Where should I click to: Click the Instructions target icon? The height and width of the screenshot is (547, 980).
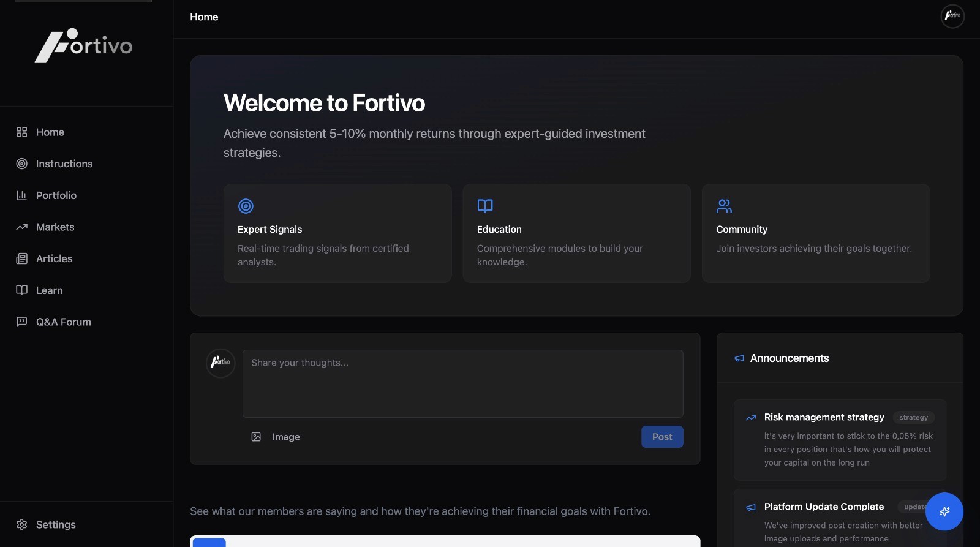21,164
